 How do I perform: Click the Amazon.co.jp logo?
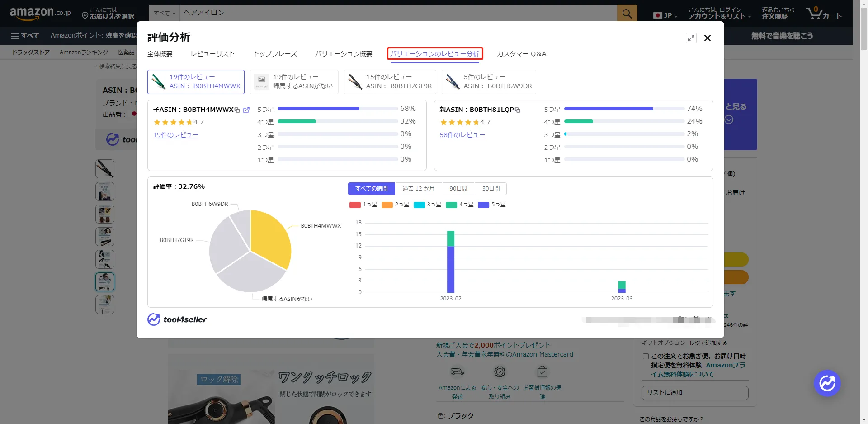pos(40,13)
